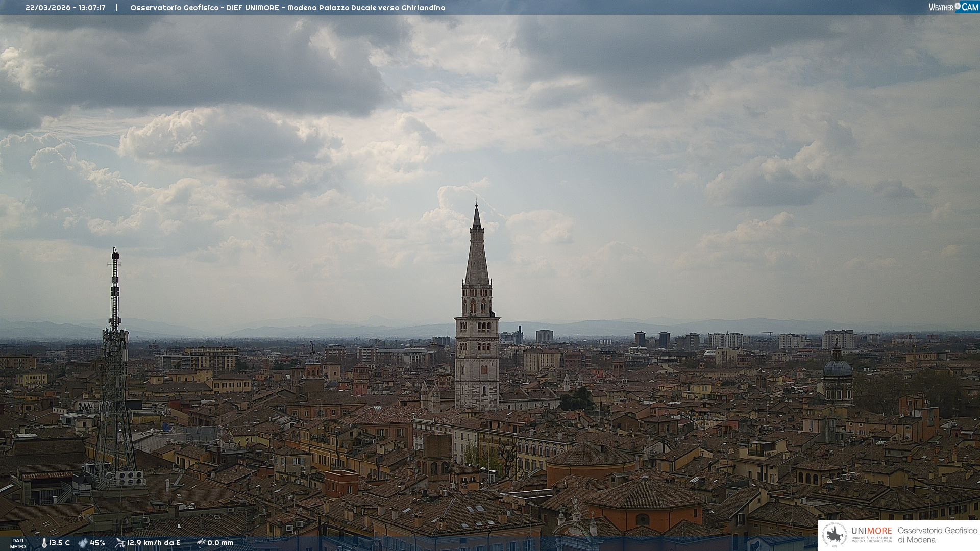The width and height of the screenshot is (980, 551).
Task: Click the 13.5 C temperature reading
Action: point(60,543)
